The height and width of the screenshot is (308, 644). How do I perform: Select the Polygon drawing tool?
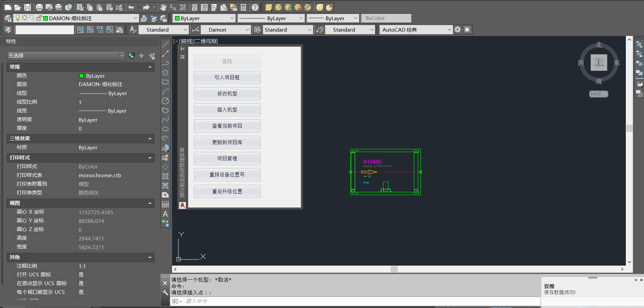click(165, 73)
